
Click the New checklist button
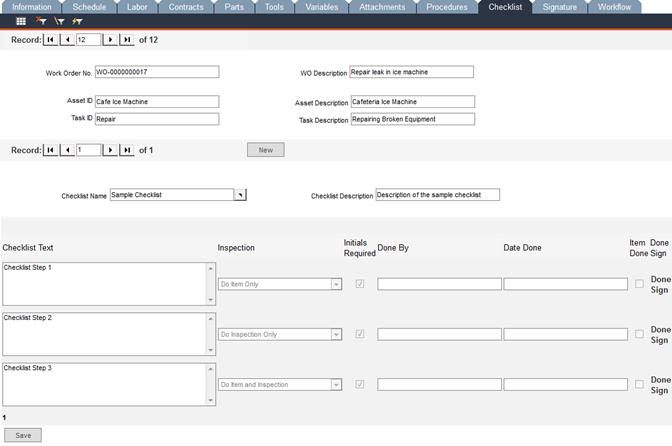266,150
